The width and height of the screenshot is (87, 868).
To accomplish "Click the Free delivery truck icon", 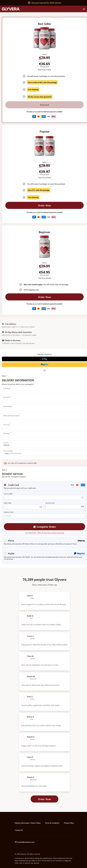I will coord(3,324).
